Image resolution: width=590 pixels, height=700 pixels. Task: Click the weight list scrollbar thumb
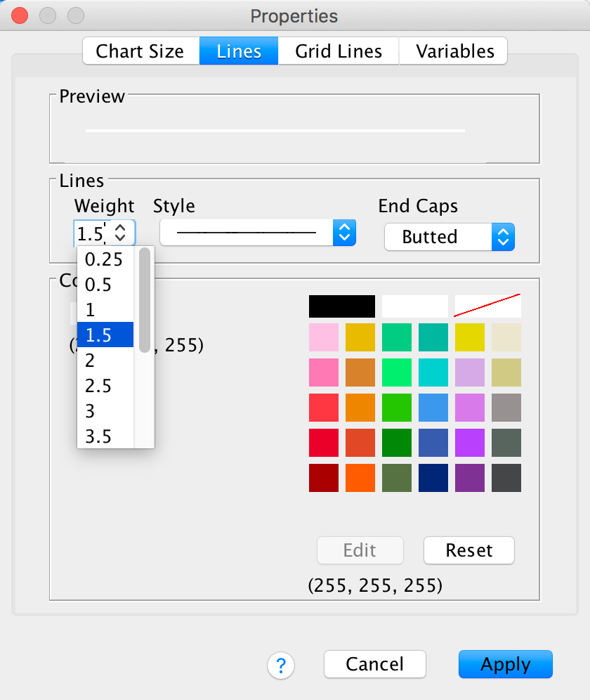145,299
